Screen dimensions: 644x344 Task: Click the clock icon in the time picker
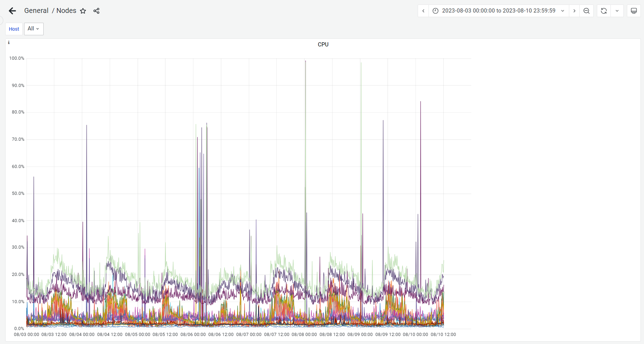click(435, 11)
